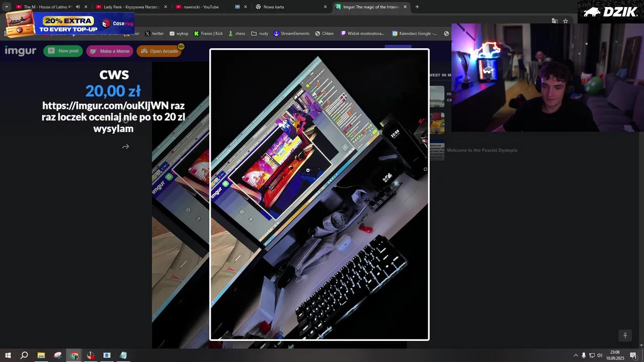Open the Franio | Kick bookmark
The width and height of the screenshot is (644, 362).
pos(208,34)
